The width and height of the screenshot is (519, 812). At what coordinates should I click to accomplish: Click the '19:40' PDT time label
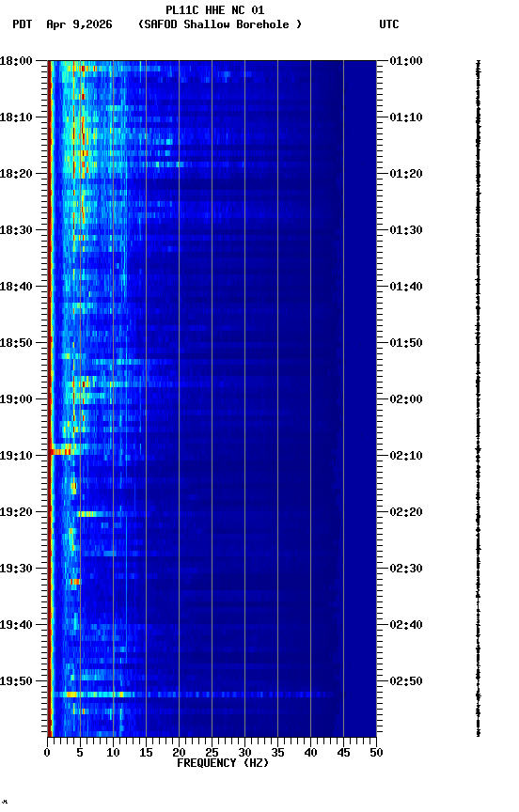tap(16, 625)
